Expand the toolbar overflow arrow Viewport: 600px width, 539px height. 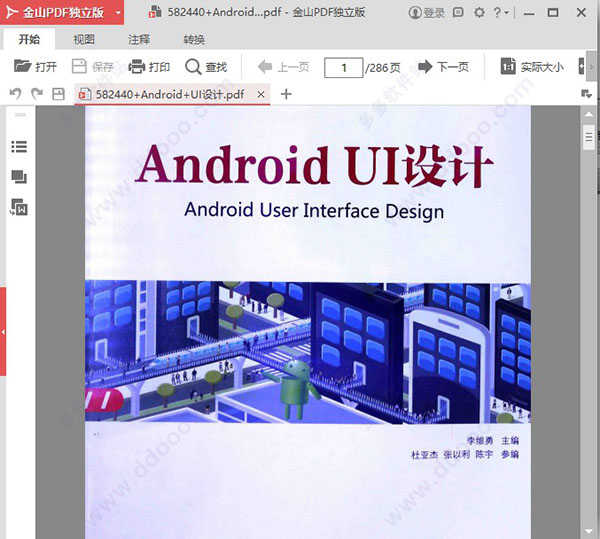591,67
